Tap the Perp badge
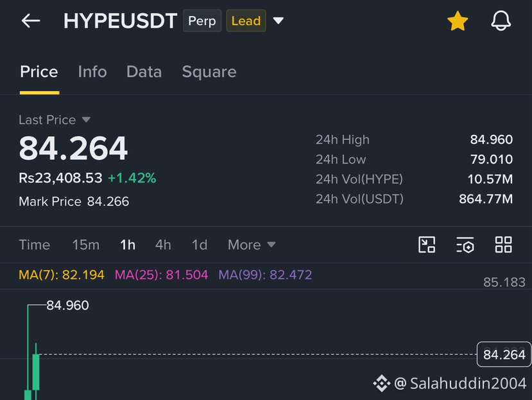Viewport: 532px width, 400px height. click(x=202, y=21)
